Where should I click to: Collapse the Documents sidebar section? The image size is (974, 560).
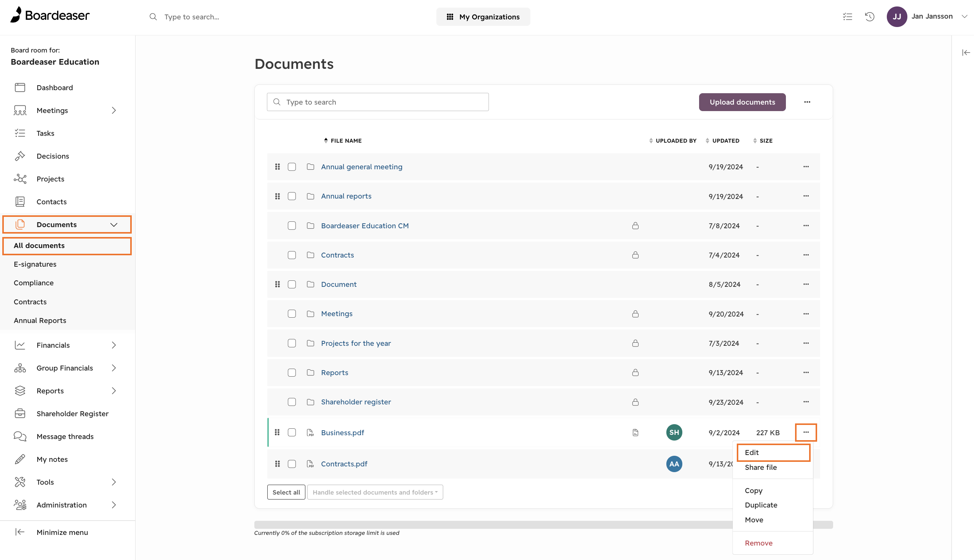[113, 224]
